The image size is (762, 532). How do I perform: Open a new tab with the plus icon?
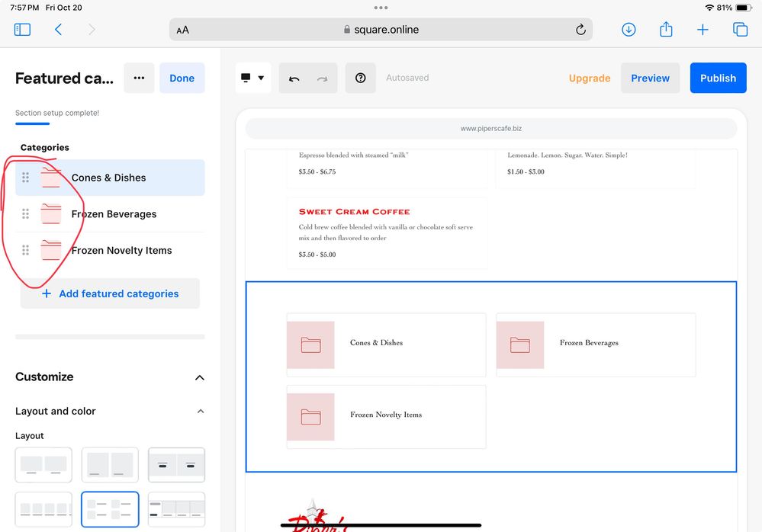tap(703, 30)
